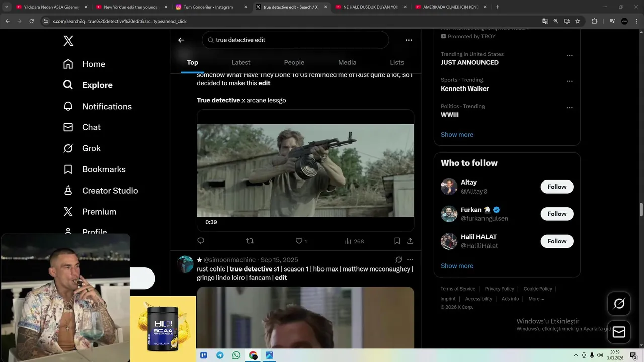The image size is (644, 362).
Task: Open the Kenneth Walker trend
Action: 465,89
